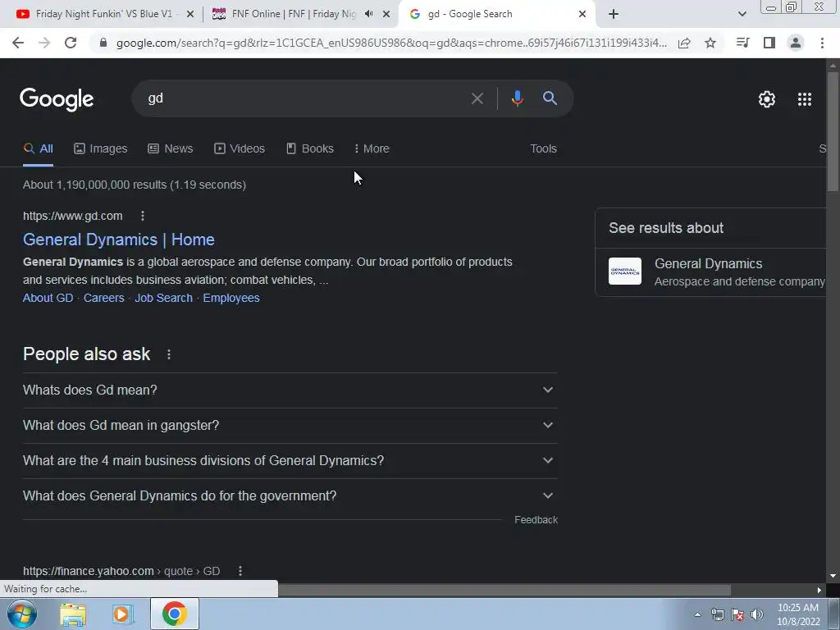The width and height of the screenshot is (840, 630).
Task: Close the FNF Online tab
Action: click(x=386, y=15)
